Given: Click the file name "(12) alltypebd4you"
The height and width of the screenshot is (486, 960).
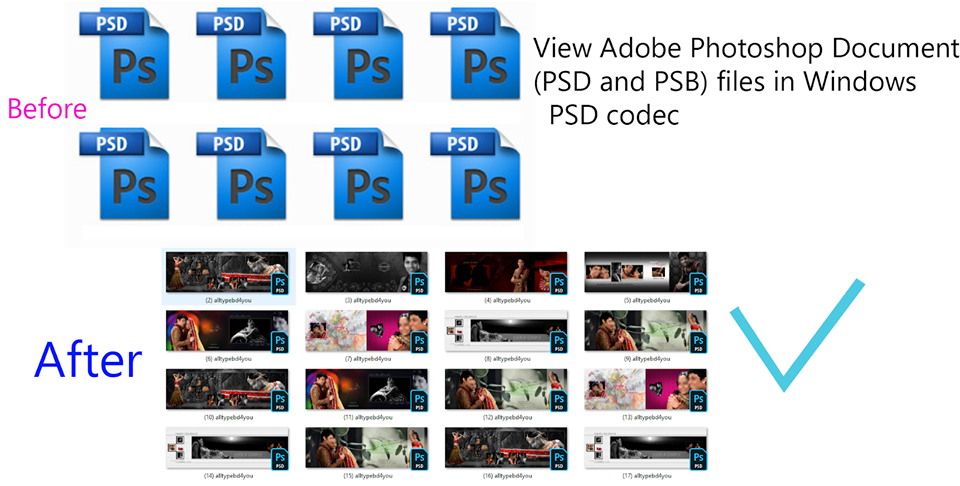Looking at the screenshot, I should pos(508,417).
